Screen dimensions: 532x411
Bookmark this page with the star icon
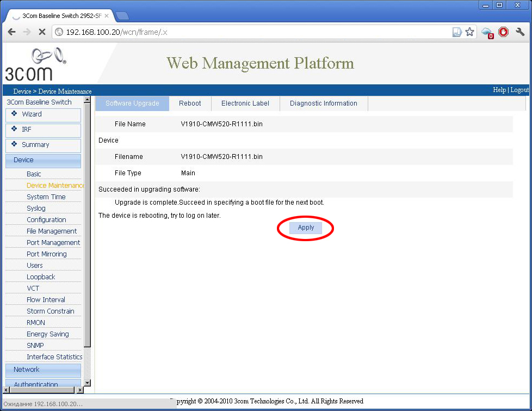click(x=469, y=32)
